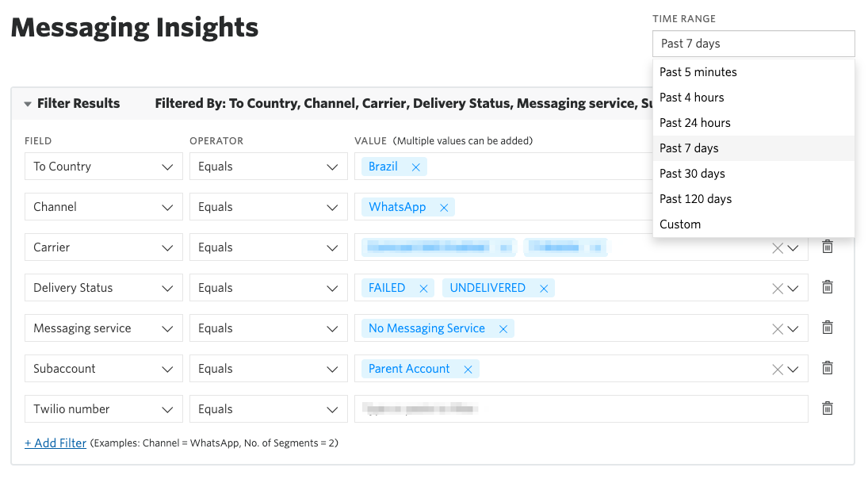This screenshot has width=868, height=479.
Task: Clear all Carrier values with the X icon
Action: (x=778, y=247)
